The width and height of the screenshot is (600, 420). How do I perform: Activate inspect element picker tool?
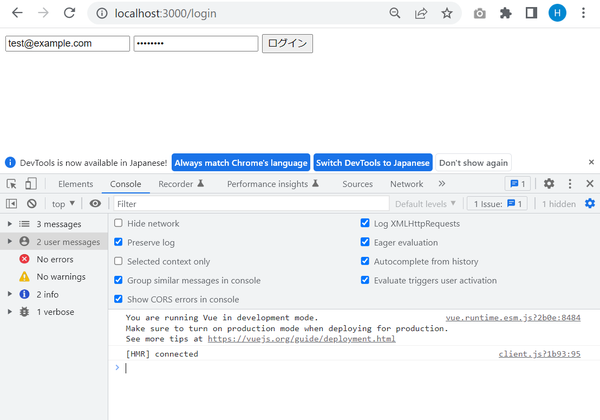11,184
